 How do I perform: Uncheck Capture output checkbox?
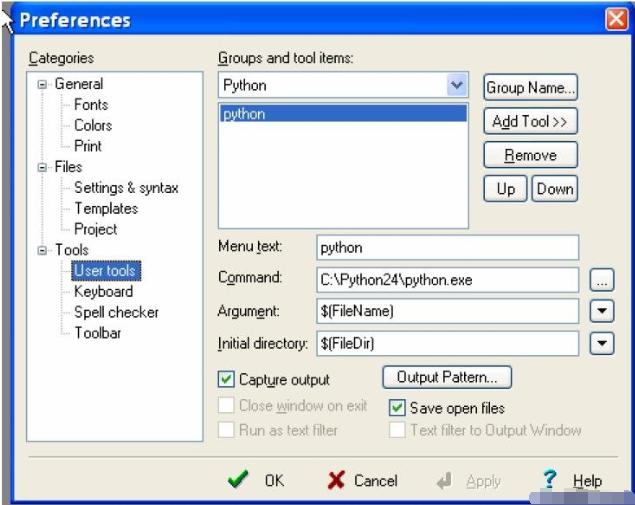pyautogui.click(x=226, y=379)
